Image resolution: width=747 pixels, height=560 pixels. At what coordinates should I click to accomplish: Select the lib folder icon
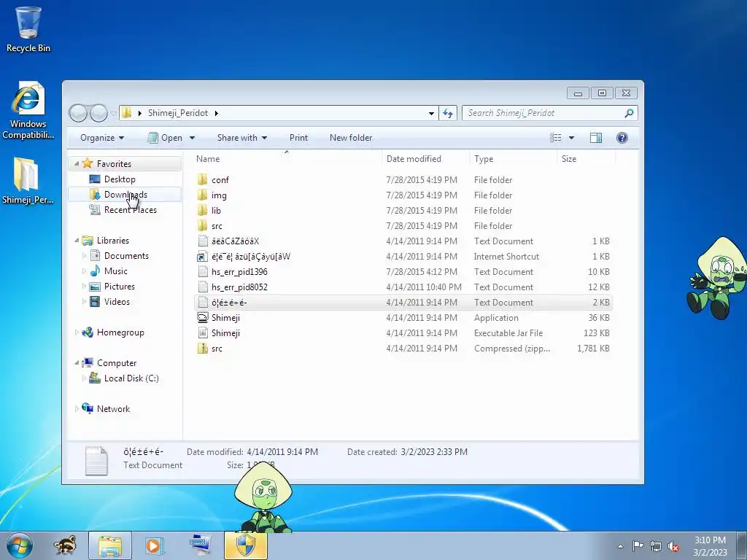pos(203,210)
